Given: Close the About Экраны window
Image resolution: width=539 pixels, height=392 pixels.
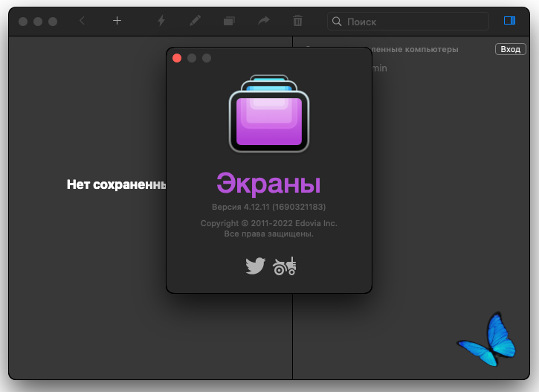Looking at the screenshot, I should coord(177,58).
